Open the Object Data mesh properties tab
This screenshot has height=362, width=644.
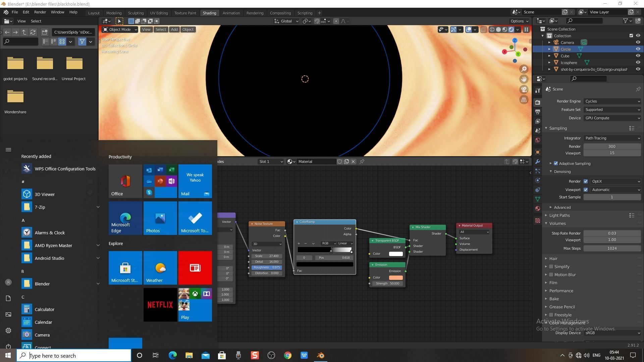pyautogui.click(x=538, y=199)
